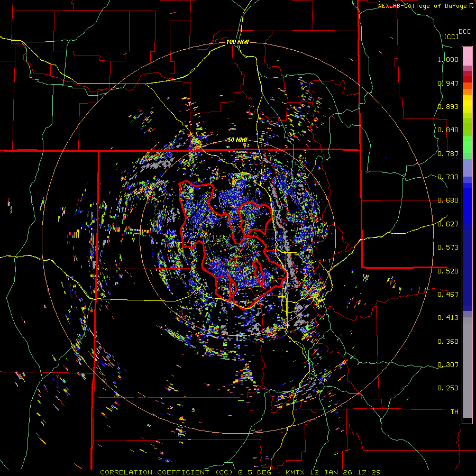Click the large gray color bar segment
476x476 pixels.
[x=467, y=368]
